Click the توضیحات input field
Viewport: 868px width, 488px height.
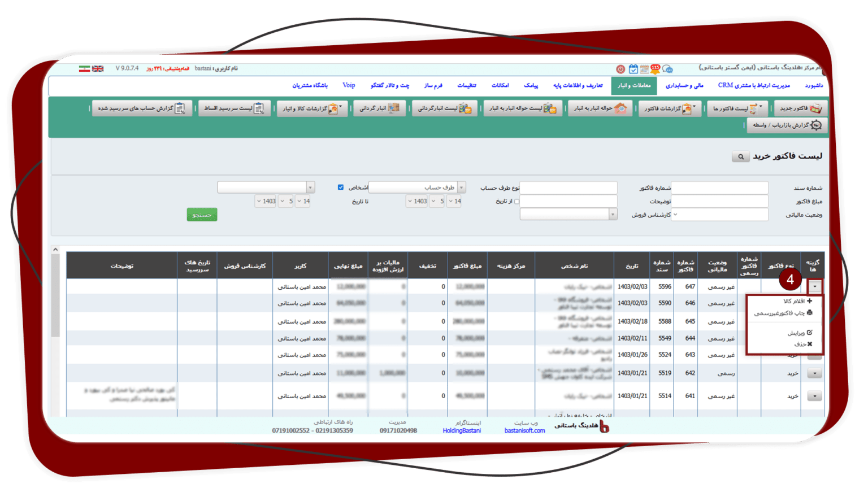coord(568,201)
